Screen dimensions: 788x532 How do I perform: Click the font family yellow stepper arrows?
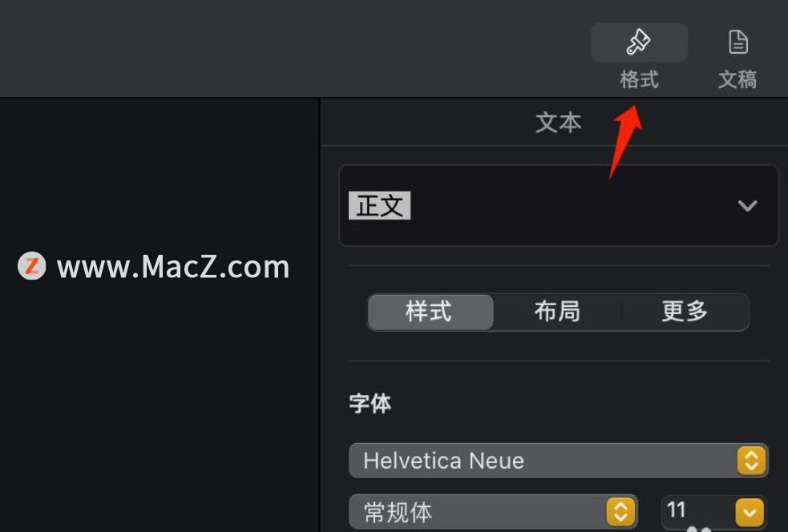click(x=751, y=460)
